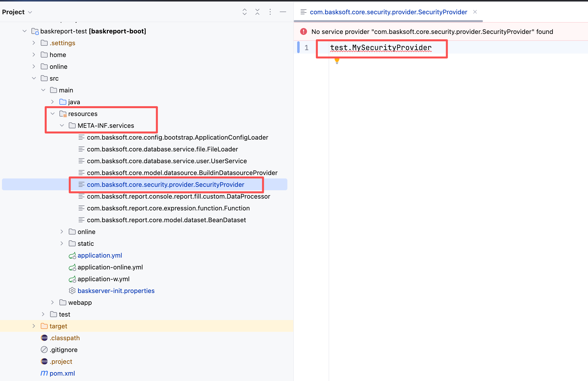Select com.basksoft.core.database.service.file.FileLoader file
The width and height of the screenshot is (588, 381).
coord(162,149)
